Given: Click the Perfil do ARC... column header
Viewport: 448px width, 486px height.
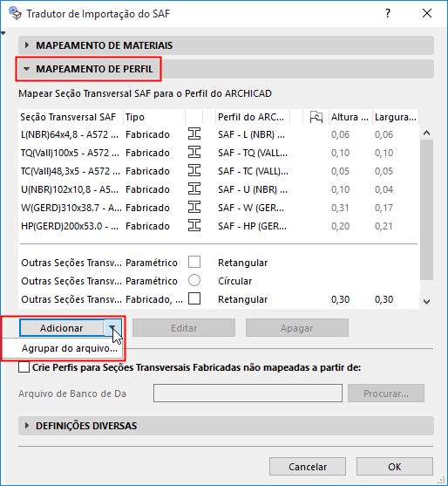Looking at the screenshot, I should pyautogui.click(x=253, y=117).
